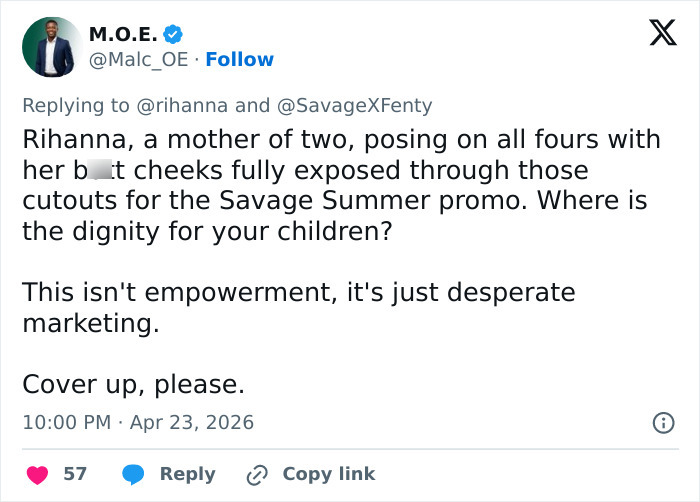
Task: Click the 'Replying to' text
Action: pyautogui.click(x=75, y=105)
